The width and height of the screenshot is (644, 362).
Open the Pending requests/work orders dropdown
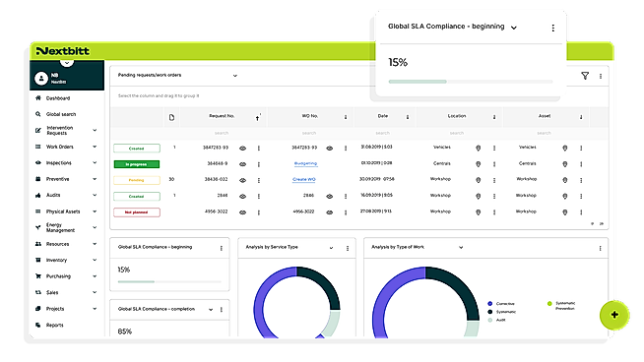click(235, 76)
